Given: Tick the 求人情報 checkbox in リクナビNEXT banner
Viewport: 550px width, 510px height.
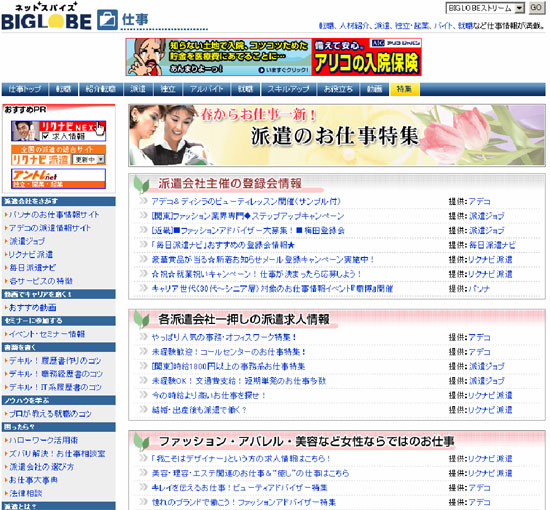Looking at the screenshot, I should pos(45,135).
